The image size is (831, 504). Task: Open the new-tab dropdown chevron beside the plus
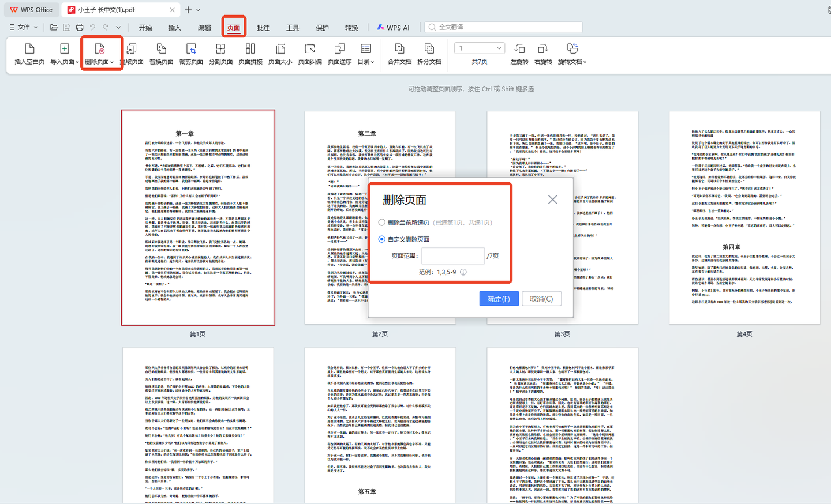(199, 10)
